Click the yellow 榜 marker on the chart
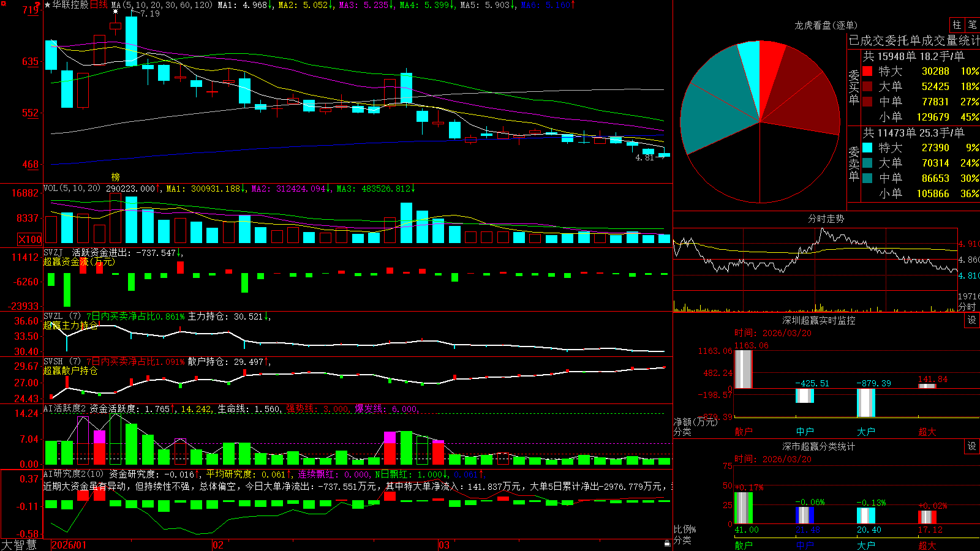Image resolution: width=980 pixels, height=551 pixels. (115, 177)
